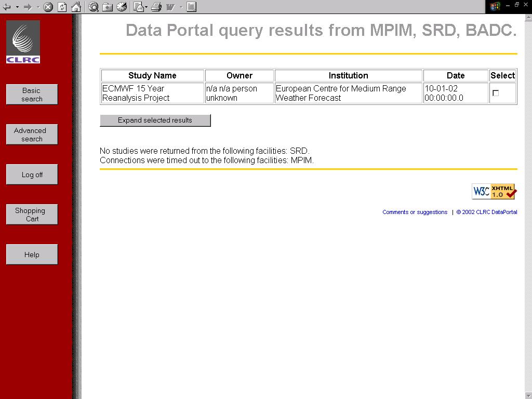Click the Discuss page icon
The height and width of the screenshot is (399, 532).
[x=191, y=7]
